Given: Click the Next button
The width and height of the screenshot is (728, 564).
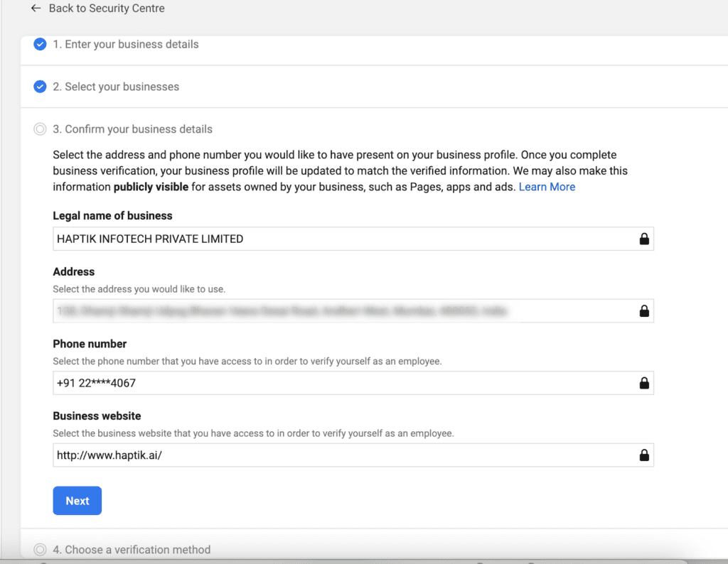Looking at the screenshot, I should point(77,500).
